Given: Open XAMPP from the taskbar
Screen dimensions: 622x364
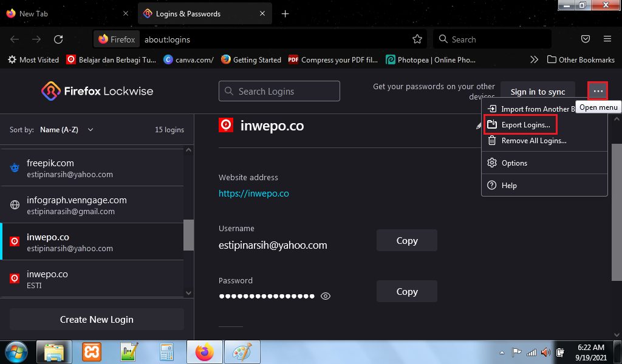Looking at the screenshot, I should (x=92, y=352).
